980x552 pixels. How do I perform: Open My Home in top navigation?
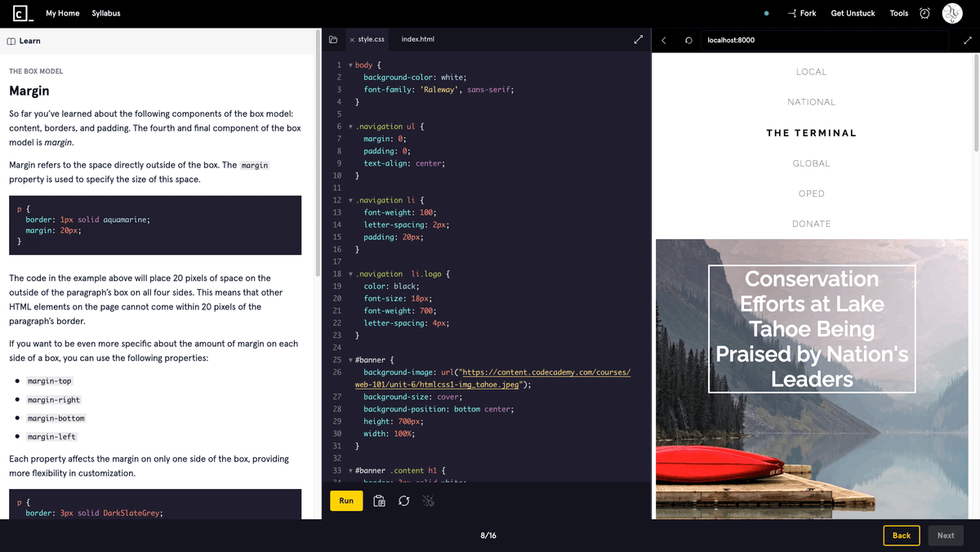[x=63, y=13]
